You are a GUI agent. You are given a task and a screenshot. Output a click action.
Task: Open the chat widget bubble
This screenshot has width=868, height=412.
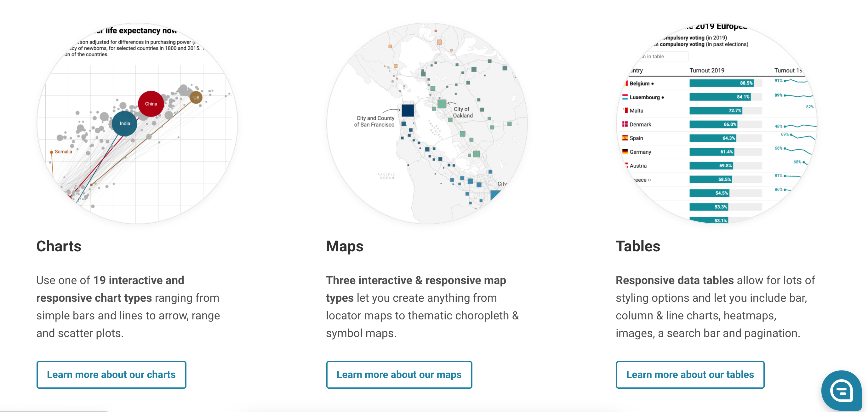(841, 391)
